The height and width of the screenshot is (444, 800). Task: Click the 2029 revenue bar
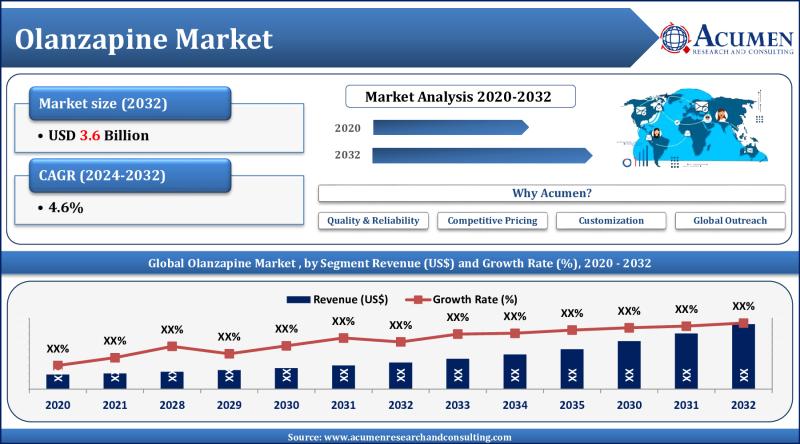point(229,380)
